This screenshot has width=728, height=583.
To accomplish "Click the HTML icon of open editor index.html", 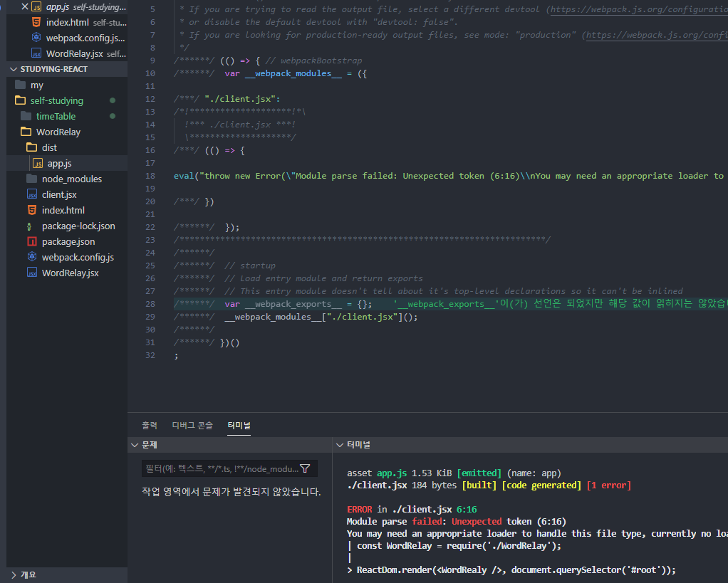I will [x=36, y=22].
